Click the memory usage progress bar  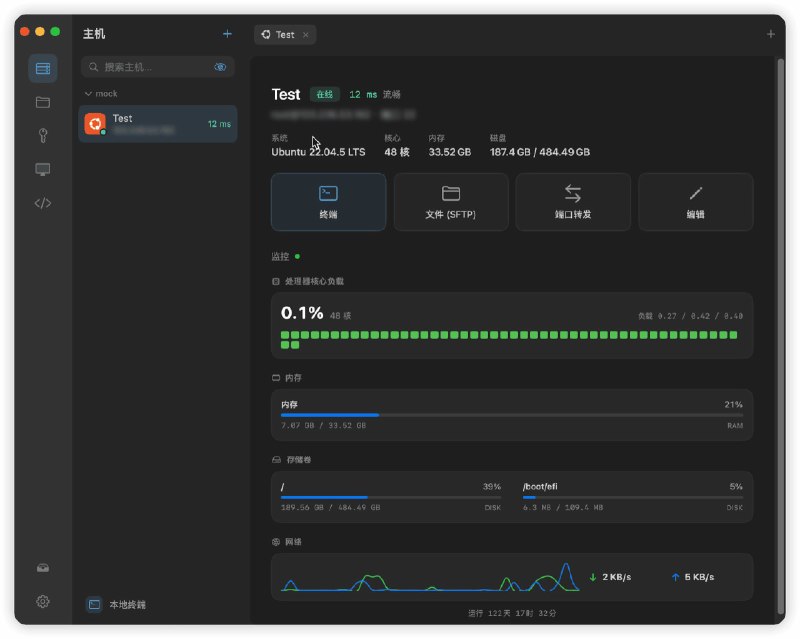pos(512,415)
